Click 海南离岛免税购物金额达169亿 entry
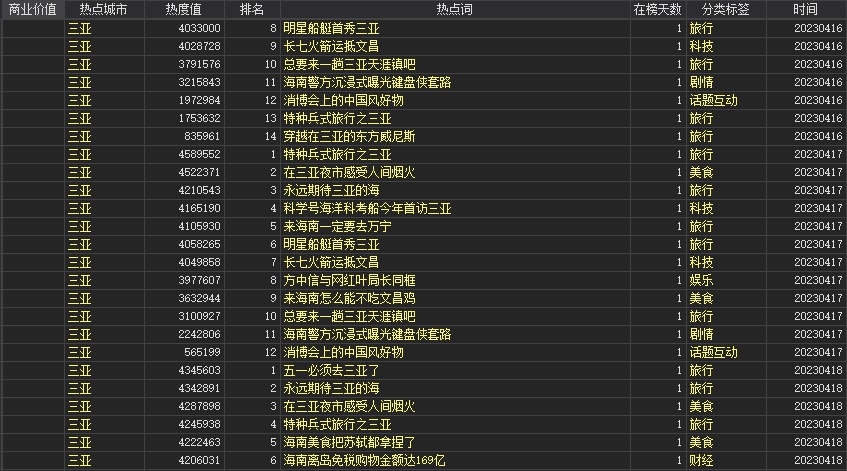This screenshot has height=471, width=847. click(364, 461)
